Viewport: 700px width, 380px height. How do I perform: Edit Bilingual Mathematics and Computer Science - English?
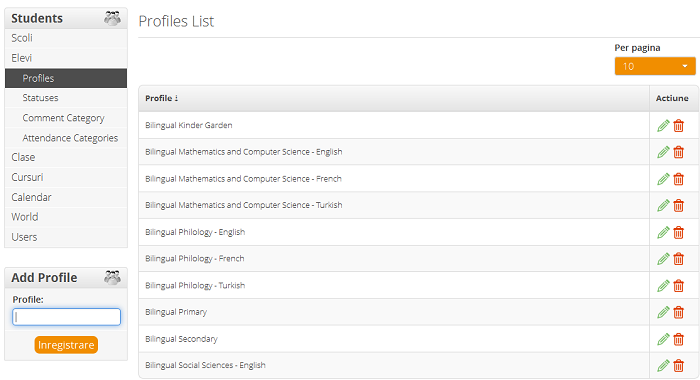tap(663, 152)
